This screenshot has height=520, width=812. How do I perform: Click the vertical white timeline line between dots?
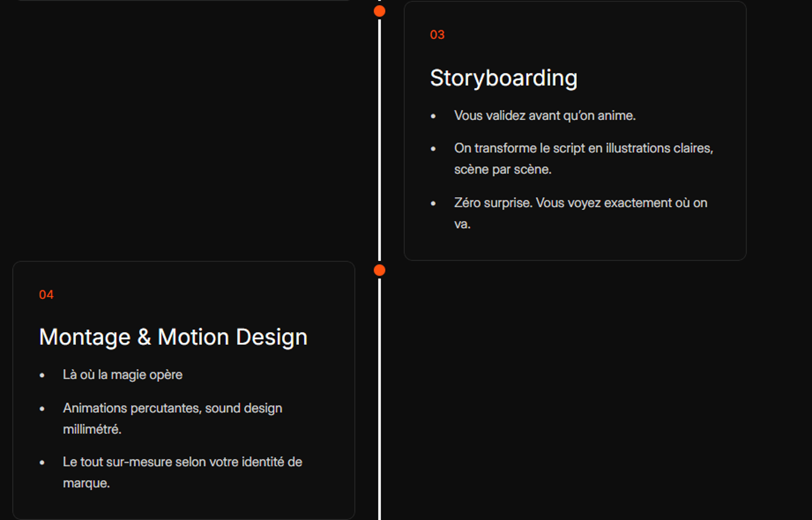(x=379, y=140)
